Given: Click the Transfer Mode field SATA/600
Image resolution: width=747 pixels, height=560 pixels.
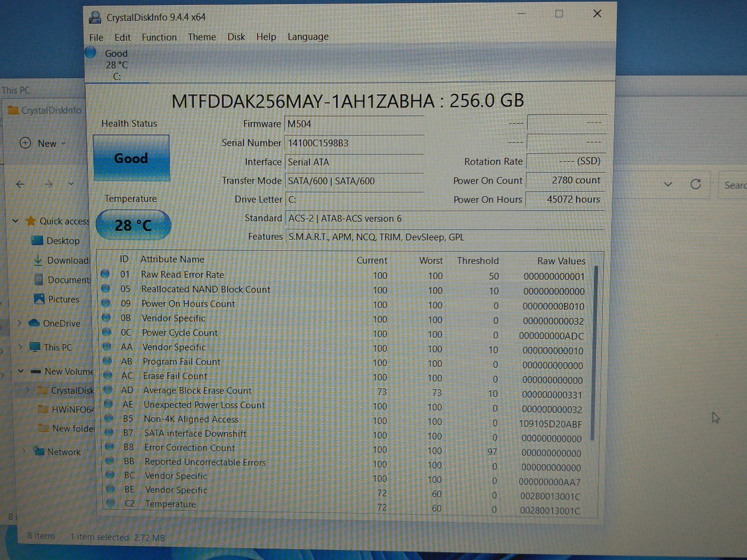Looking at the screenshot, I should pos(354,181).
